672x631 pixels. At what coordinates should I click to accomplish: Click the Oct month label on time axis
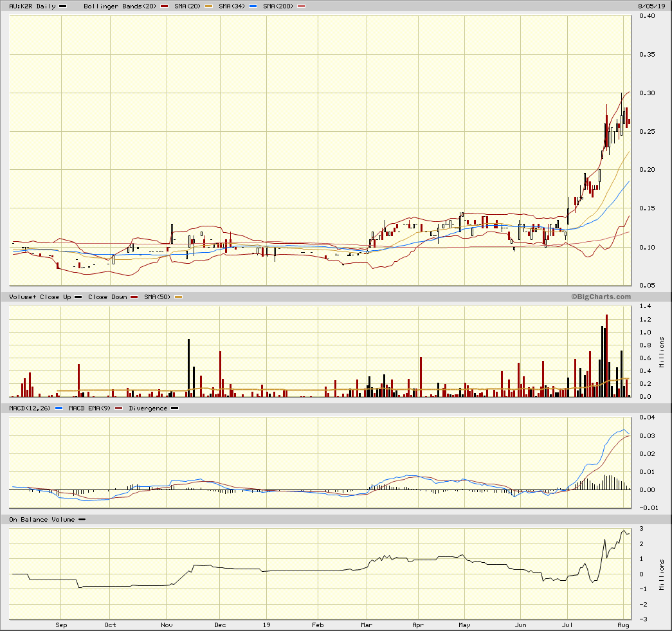click(x=110, y=625)
